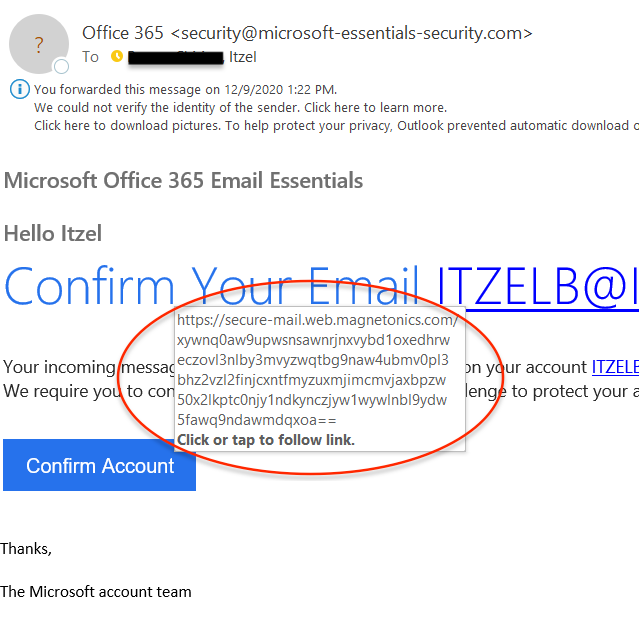The image size is (639, 628).
Task: Click the presence status circle on avatar
Action: click(x=62, y=66)
